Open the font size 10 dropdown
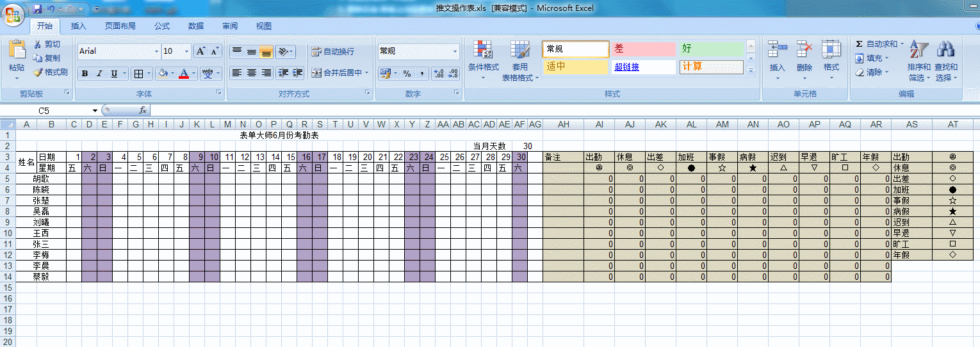Image resolution: width=980 pixels, height=347 pixels. tap(187, 51)
